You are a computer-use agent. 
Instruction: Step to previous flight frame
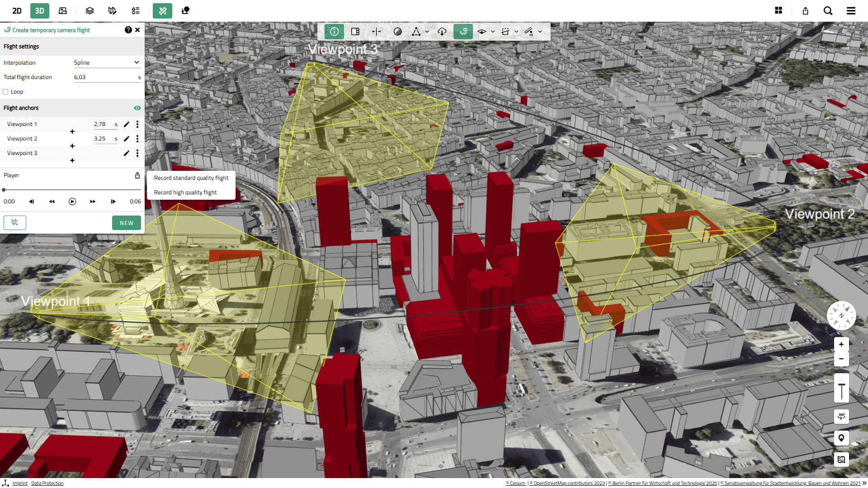(x=32, y=202)
